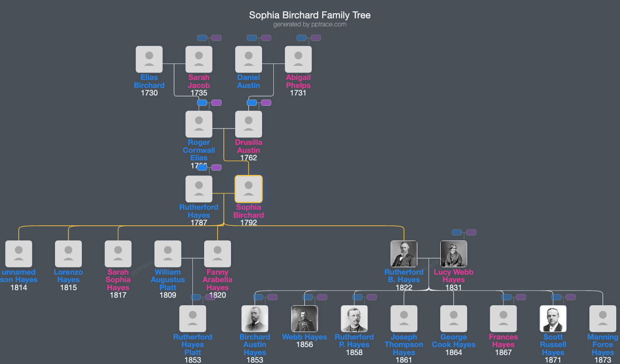This screenshot has height=364, width=620.
Task: Select Sophia Birchard's highlighted avatar card
Action: click(248, 188)
